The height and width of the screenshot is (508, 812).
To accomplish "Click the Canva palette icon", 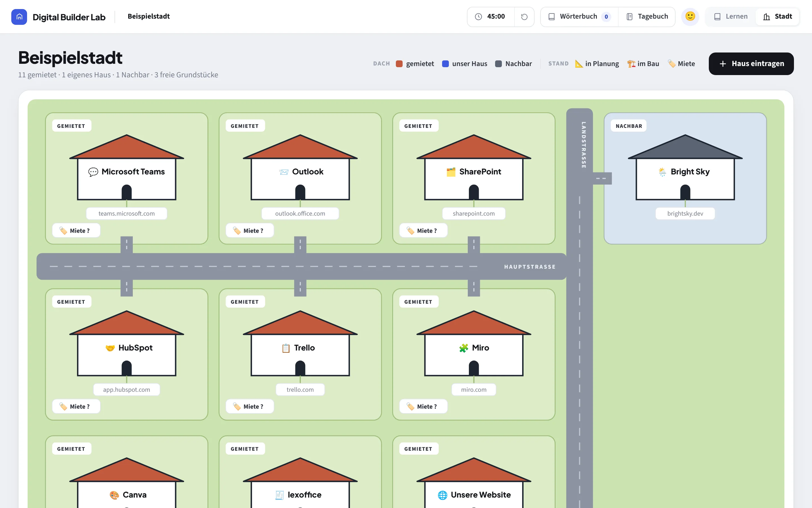I will 114,495.
